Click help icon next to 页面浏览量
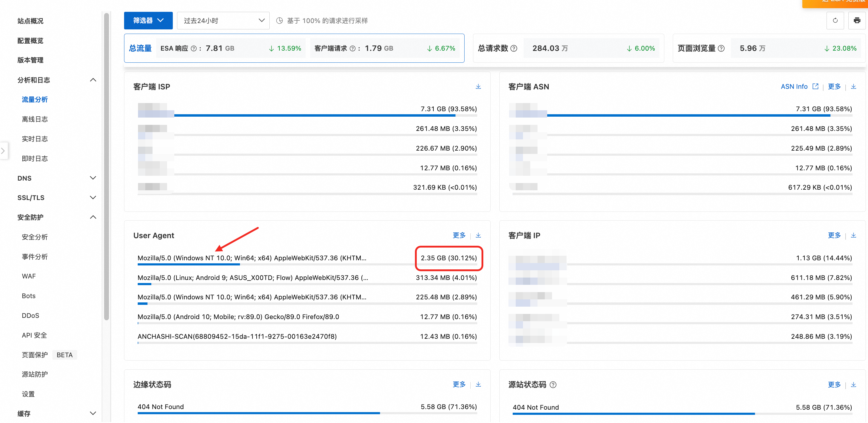The width and height of the screenshot is (868, 423). (x=721, y=48)
